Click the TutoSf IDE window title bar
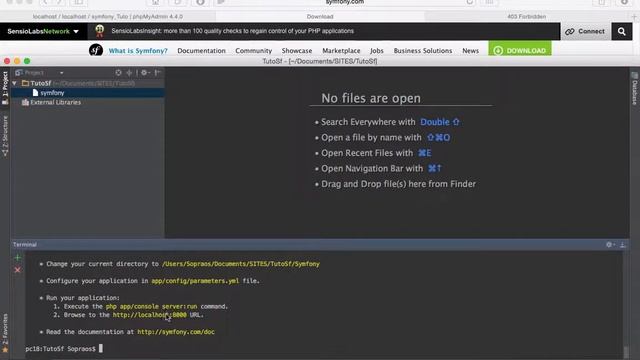The height and width of the screenshot is (360, 640). tap(320, 61)
